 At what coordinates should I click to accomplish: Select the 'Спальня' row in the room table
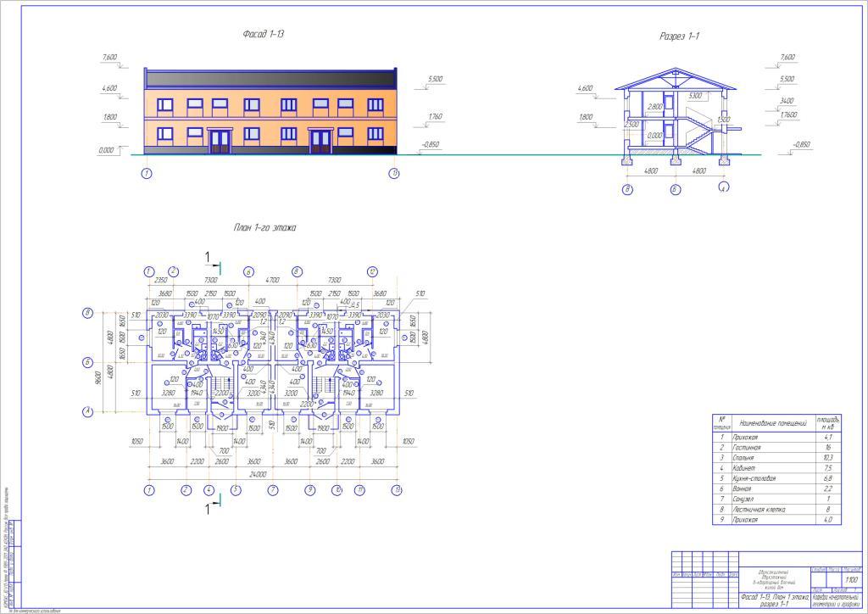click(x=776, y=457)
